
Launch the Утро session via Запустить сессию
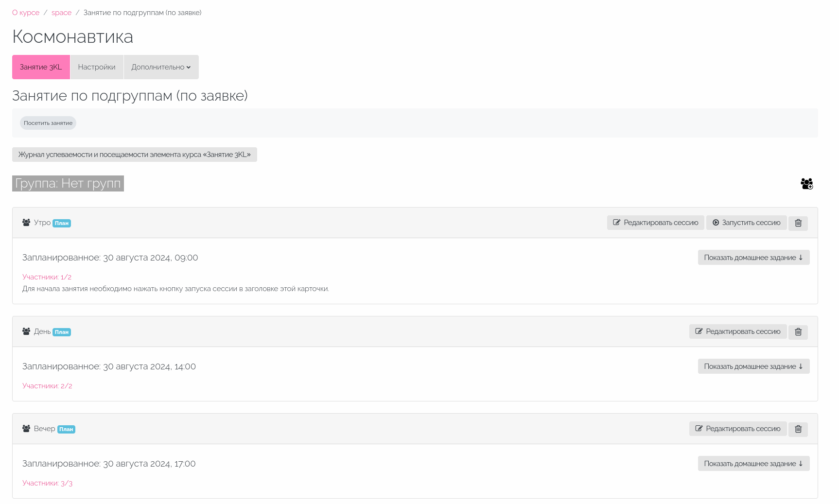[x=747, y=223]
